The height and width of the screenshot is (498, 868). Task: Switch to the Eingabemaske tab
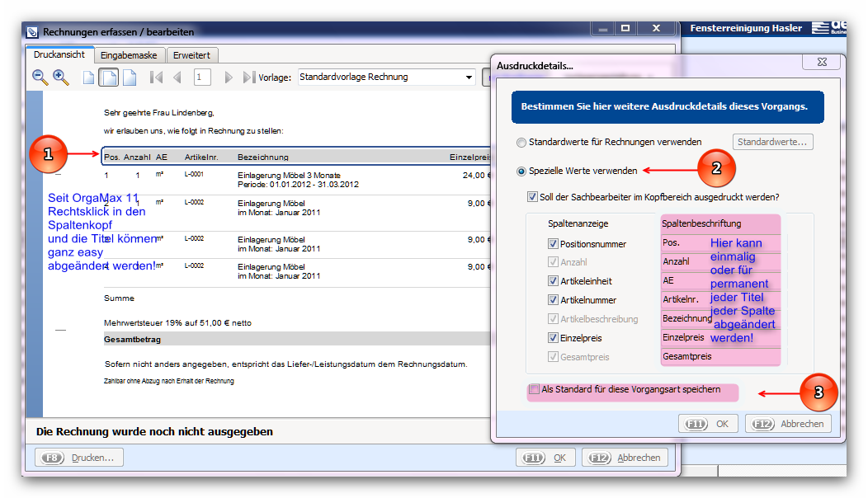point(129,55)
